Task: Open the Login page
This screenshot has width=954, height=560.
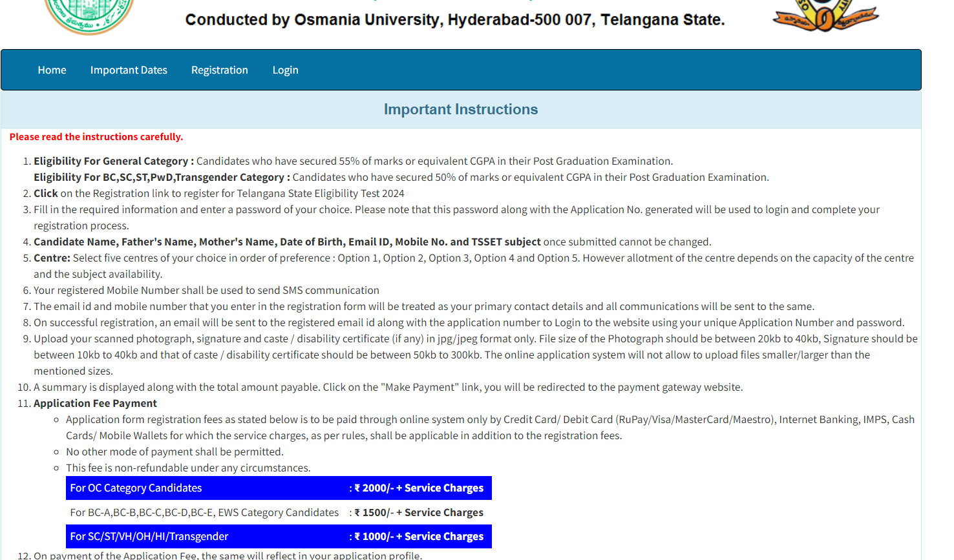Action: [x=285, y=70]
